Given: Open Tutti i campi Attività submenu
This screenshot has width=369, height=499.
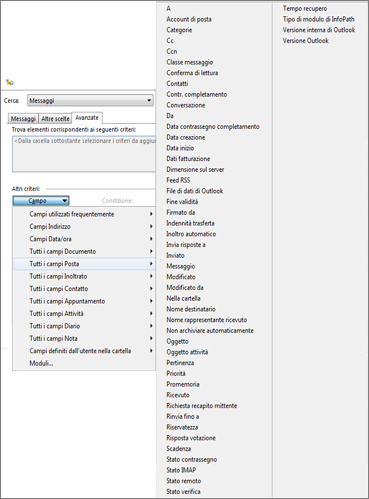Looking at the screenshot, I should [84, 314].
